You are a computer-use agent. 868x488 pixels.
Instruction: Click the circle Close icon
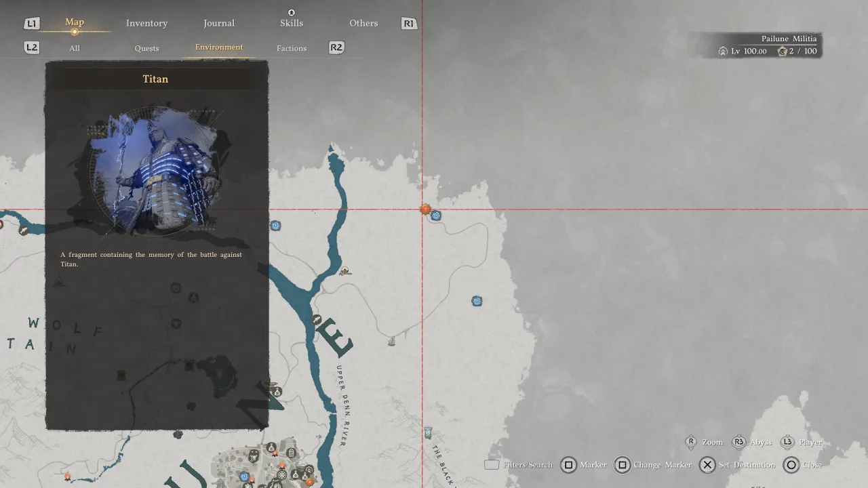791,465
